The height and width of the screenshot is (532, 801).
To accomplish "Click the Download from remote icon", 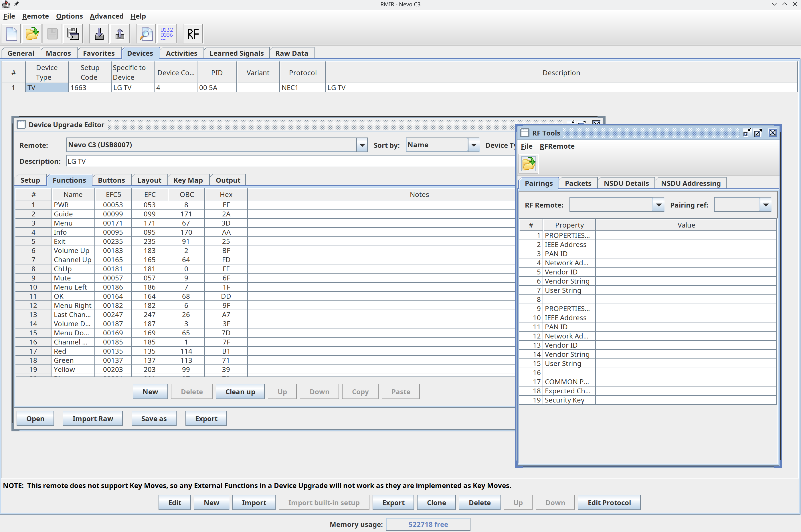I will pyautogui.click(x=99, y=34).
